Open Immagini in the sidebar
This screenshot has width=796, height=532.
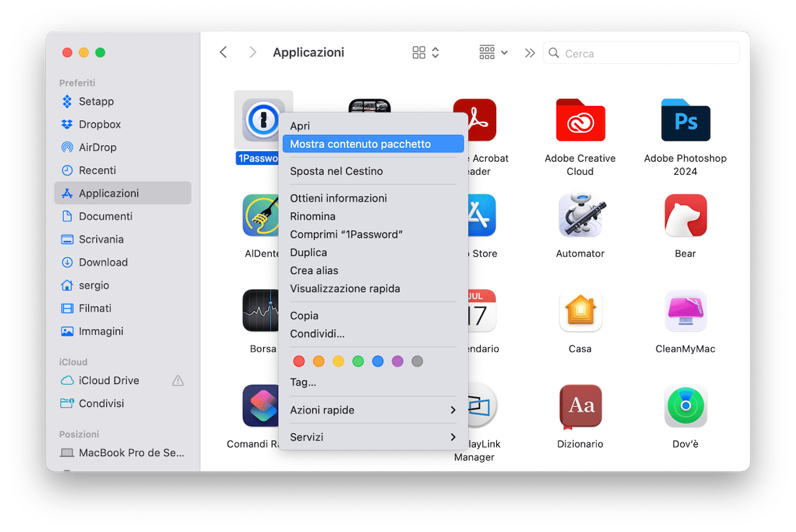click(x=123, y=331)
